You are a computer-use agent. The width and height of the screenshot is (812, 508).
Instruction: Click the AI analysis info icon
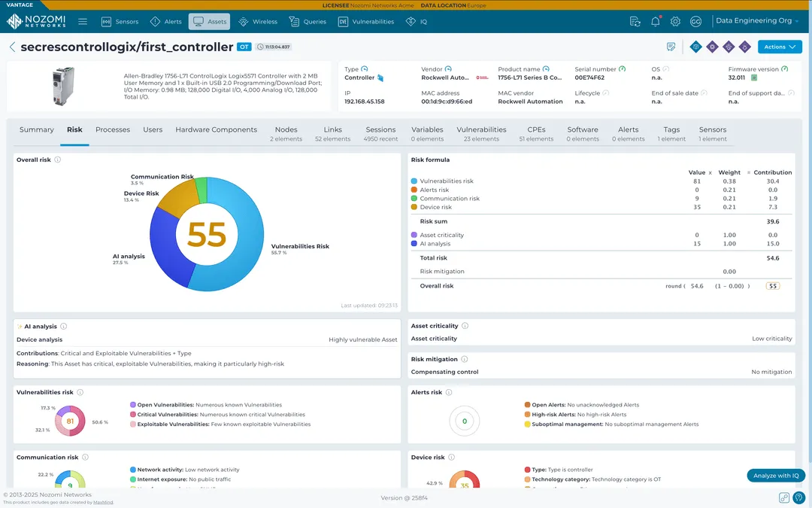point(64,327)
